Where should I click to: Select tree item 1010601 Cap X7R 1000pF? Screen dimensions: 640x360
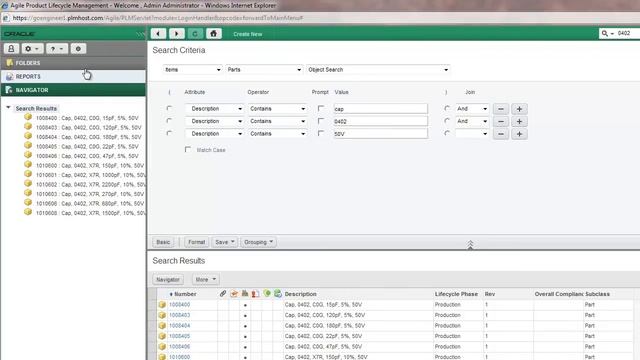[91, 175]
